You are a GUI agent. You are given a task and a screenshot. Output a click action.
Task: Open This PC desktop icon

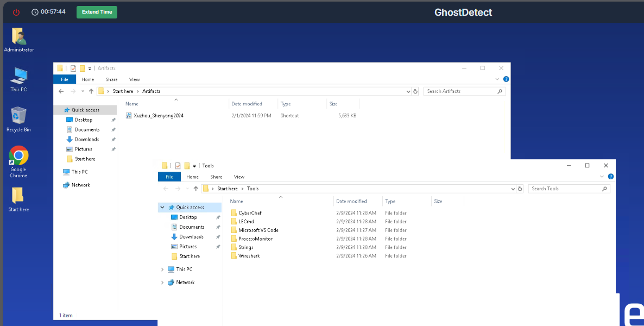coord(18,76)
